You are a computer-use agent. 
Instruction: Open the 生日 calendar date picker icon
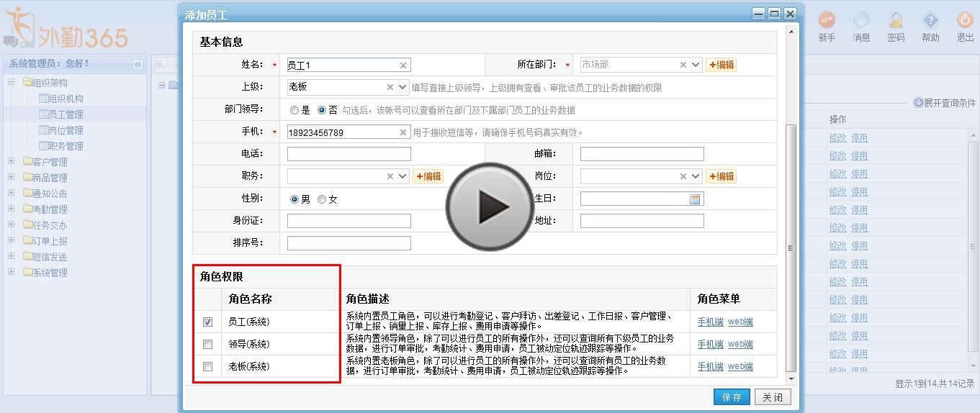point(695,199)
